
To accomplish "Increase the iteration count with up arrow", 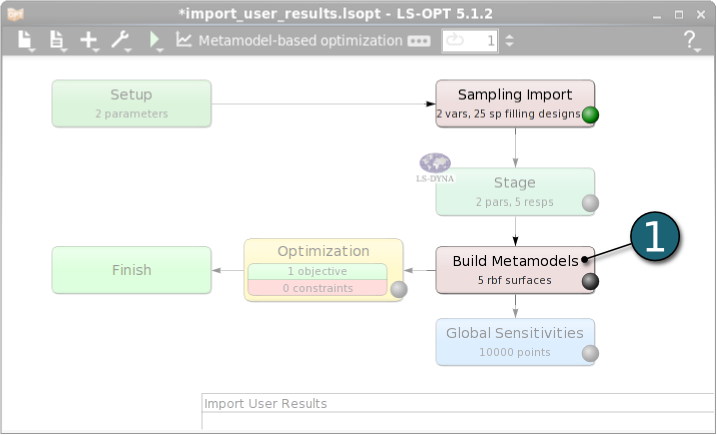I will [509, 36].
